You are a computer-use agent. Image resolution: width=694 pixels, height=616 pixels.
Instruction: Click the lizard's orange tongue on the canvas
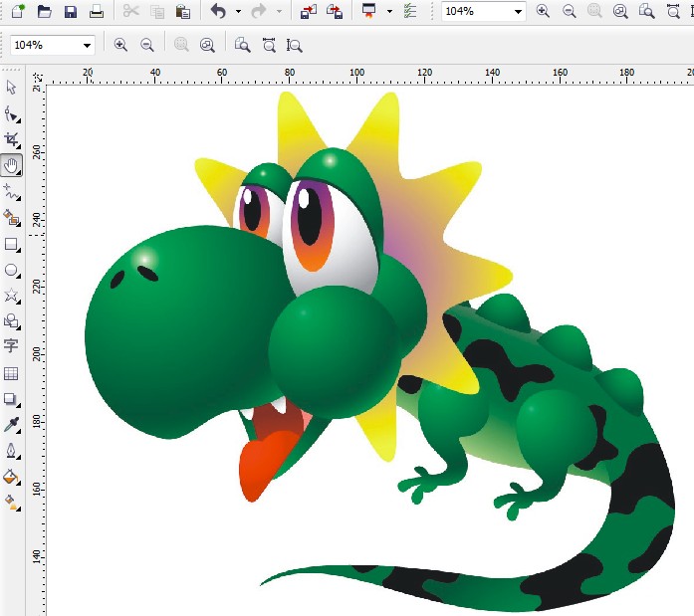coord(269,463)
